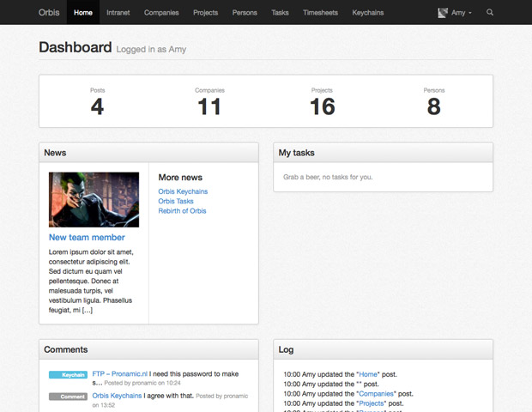Open the Orbis Tasks news link

176,201
